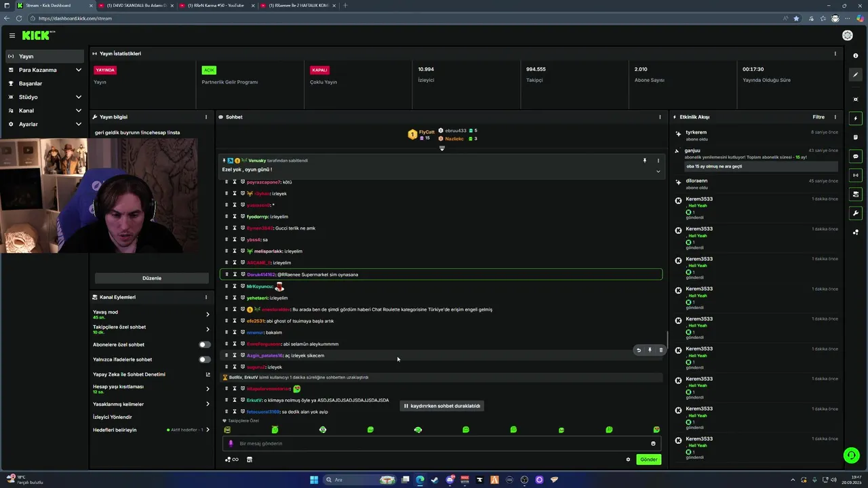Click the points infinity icon below message box
This screenshot has height=488, width=868.
pos(232,460)
